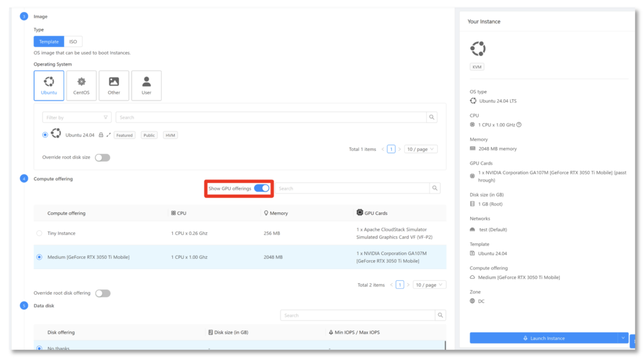This screenshot has width=644, height=360.
Task: Select Medium GeForce RTX 3050 radio button
Action: click(x=39, y=257)
